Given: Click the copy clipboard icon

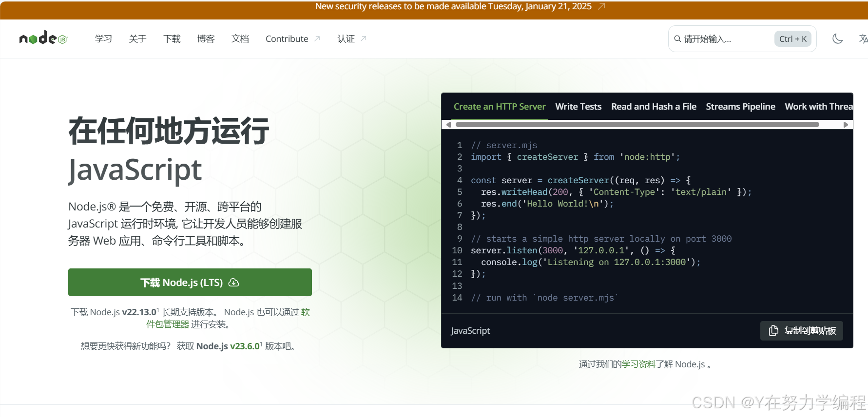Looking at the screenshot, I should point(773,331).
